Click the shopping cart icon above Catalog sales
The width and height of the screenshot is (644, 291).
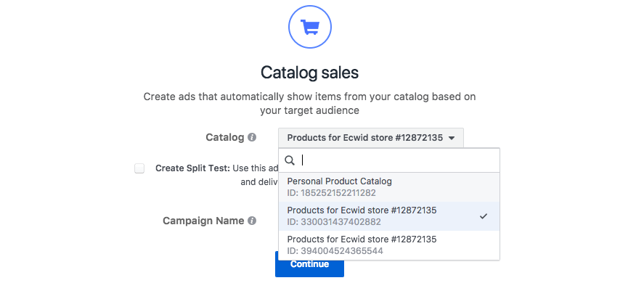[309, 28]
